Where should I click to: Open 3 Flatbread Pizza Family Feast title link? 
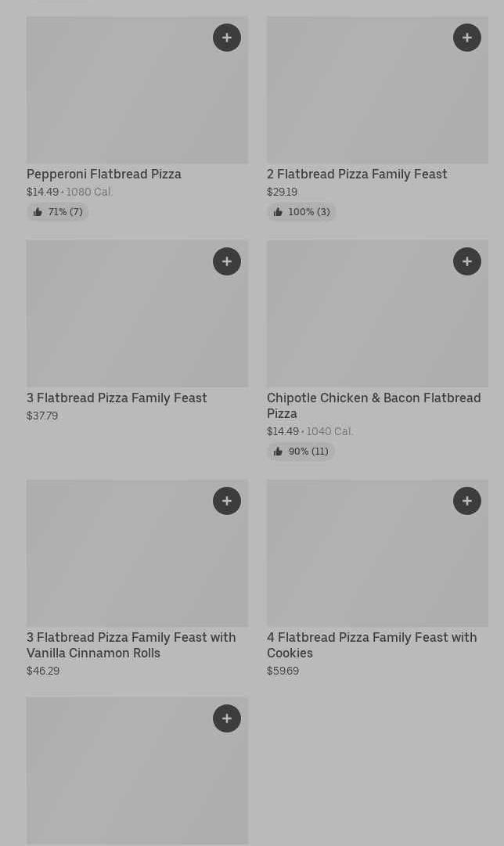click(x=117, y=398)
